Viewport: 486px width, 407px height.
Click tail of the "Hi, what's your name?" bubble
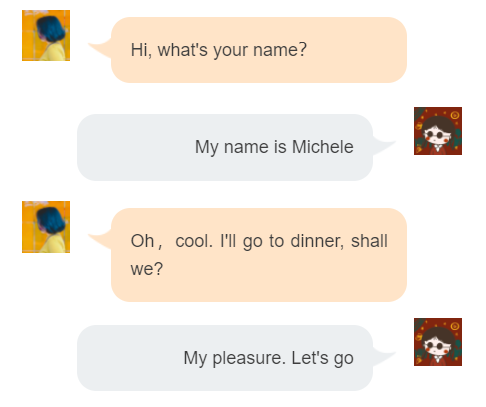click(100, 48)
